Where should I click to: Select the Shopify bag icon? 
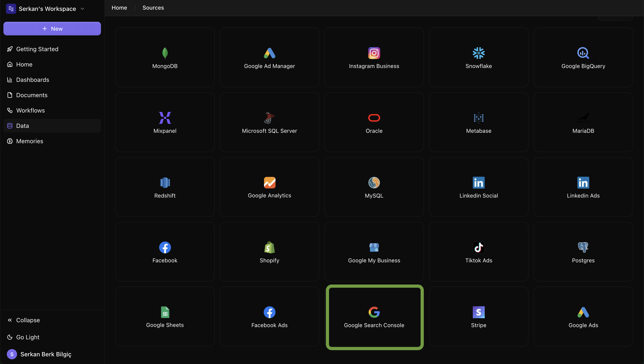pyautogui.click(x=269, y=247)
